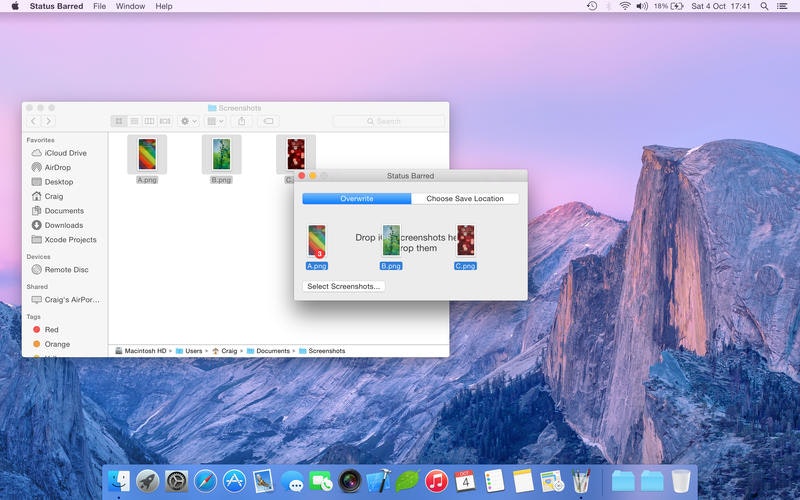Select the Orange tag in sidebar

point(52,344)
